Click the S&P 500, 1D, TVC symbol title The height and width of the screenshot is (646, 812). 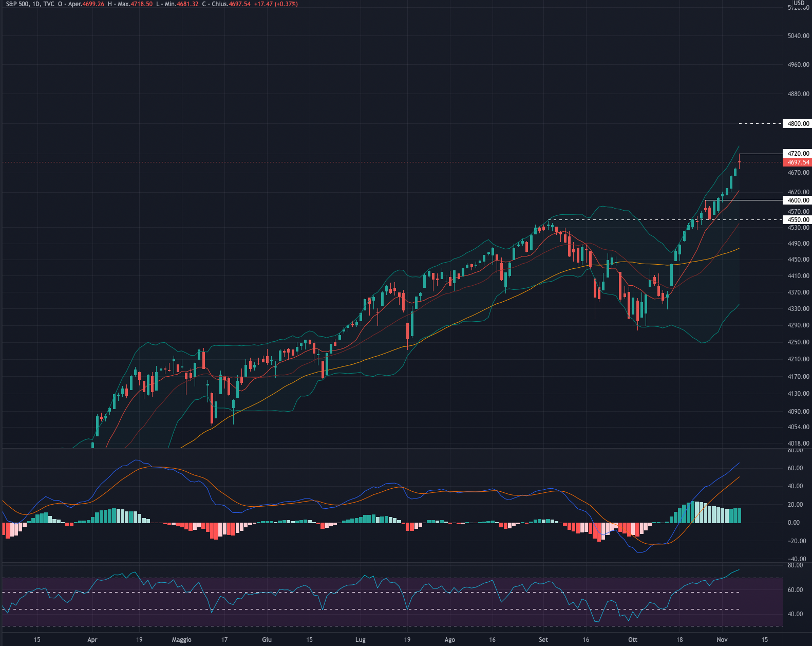[x=30, y=4]
